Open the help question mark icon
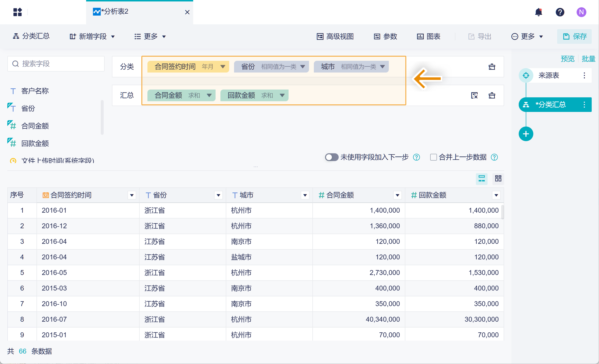The width and height of the screenshot is (599, 364). [x=560, y=12]
